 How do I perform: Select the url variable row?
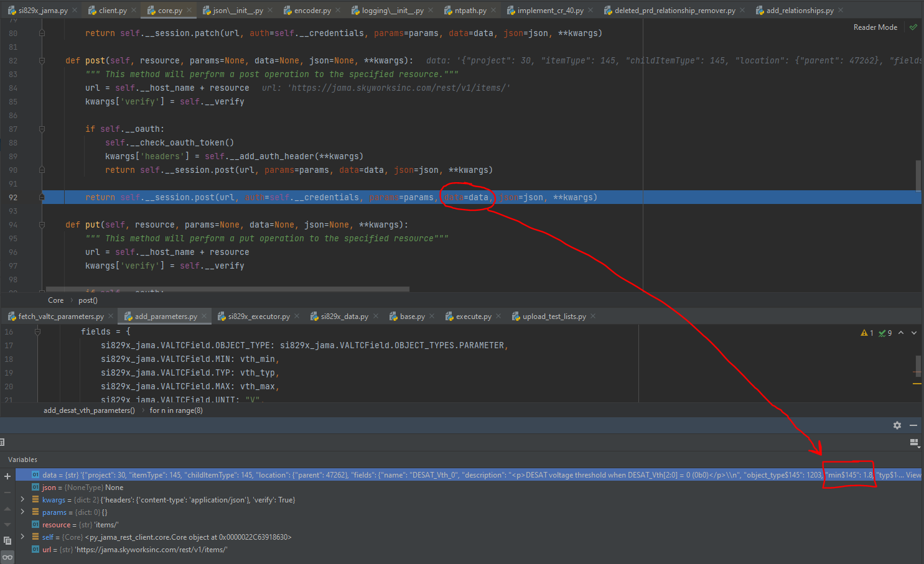coord(468,550)
